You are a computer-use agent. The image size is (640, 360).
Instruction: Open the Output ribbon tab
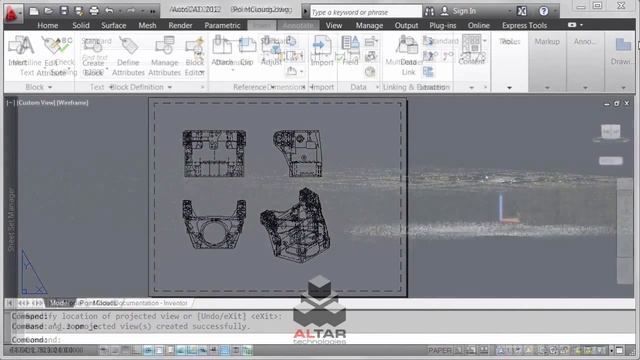click(406, 25)
